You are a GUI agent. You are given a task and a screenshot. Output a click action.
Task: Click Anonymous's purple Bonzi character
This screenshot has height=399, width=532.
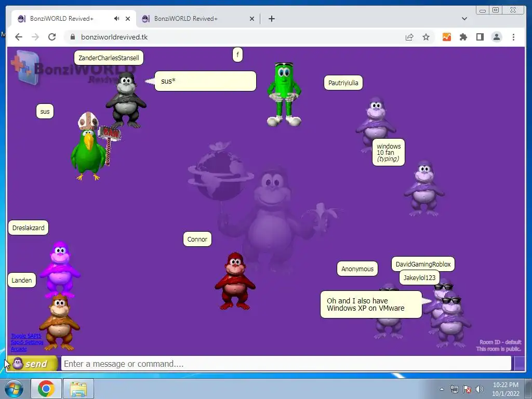(x=389, y=328)
